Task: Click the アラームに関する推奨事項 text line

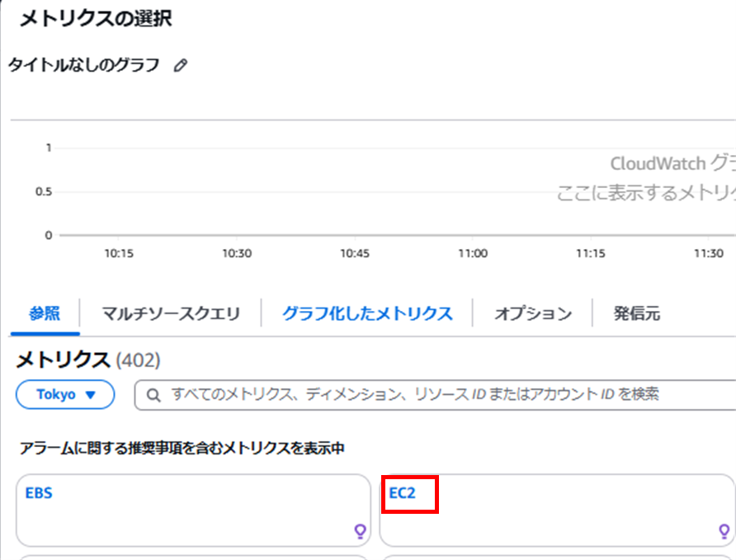Action: click(x=182, y=449)
